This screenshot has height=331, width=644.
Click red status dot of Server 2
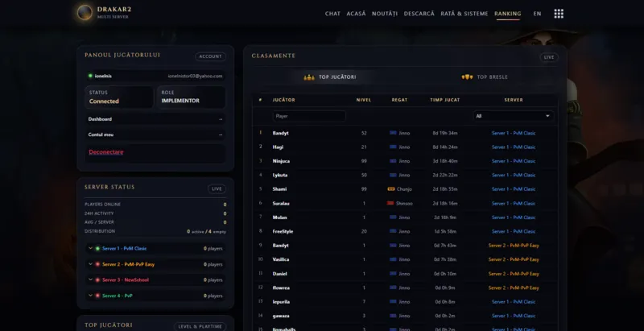point(97,264)
